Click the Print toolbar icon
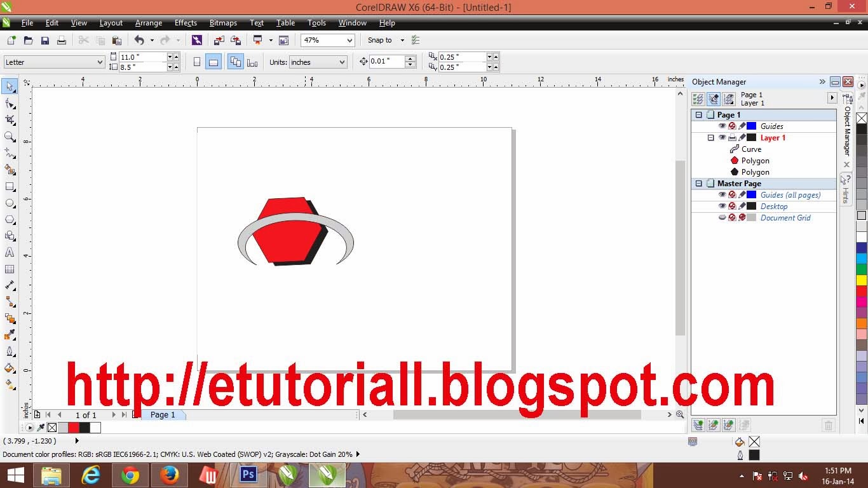 (62, 40)
